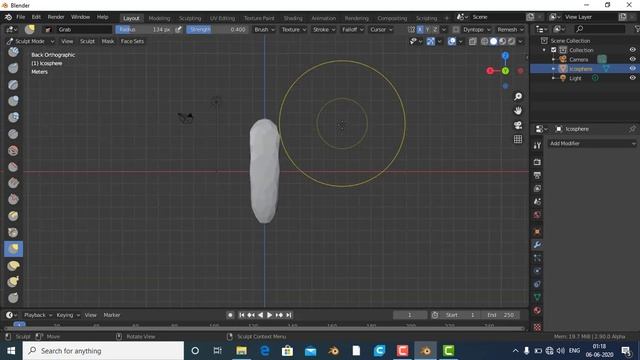This screenshot has width=640, height=360.
Task: Pin the Icosphere properties context
Action: point(632,129)
